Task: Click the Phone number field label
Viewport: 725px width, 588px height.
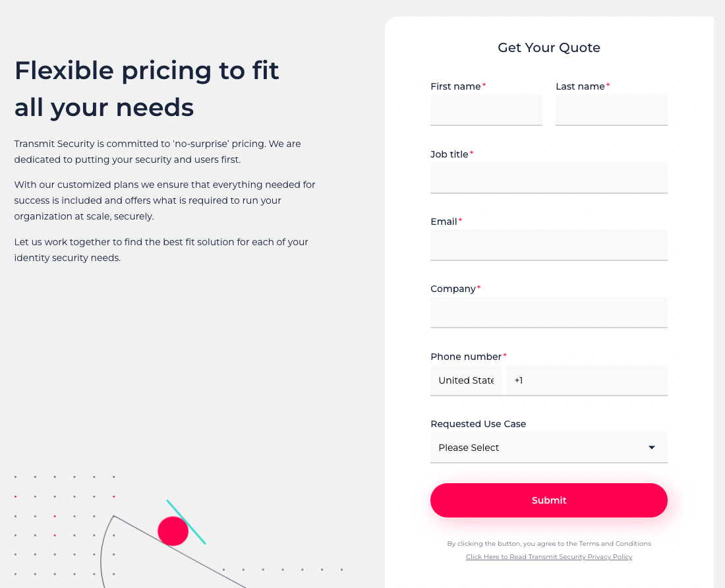Action: coord(466,357)
